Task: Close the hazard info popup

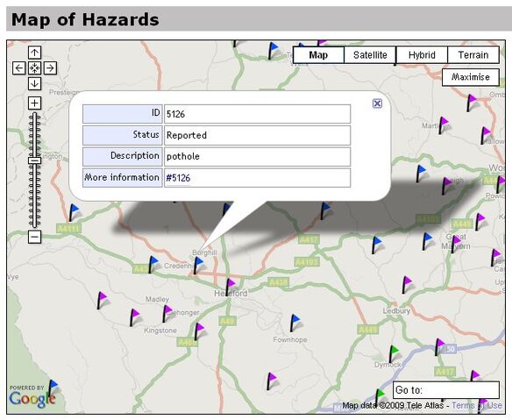Action: pyautogui.click(x=377, y=103)
